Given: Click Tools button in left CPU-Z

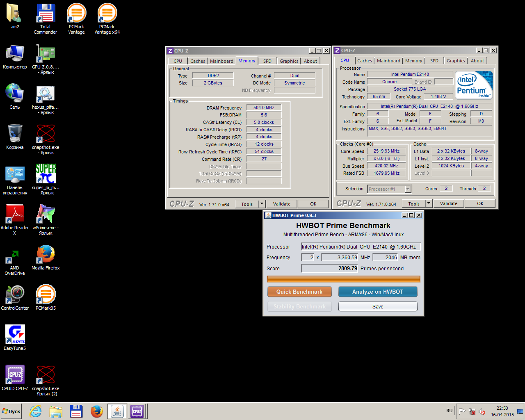Looking at the screenshot, I should [x=247, y=204].
